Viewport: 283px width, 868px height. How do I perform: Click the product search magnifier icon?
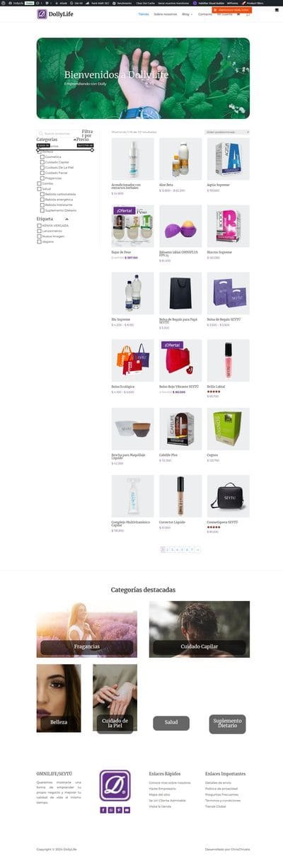click(40, 133)
